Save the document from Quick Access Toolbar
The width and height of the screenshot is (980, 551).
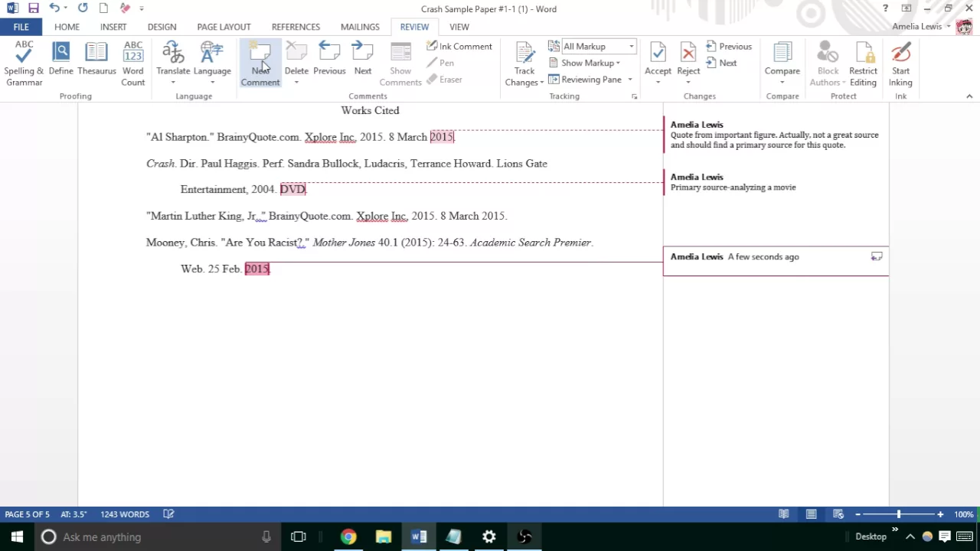(x=33, y=8)
